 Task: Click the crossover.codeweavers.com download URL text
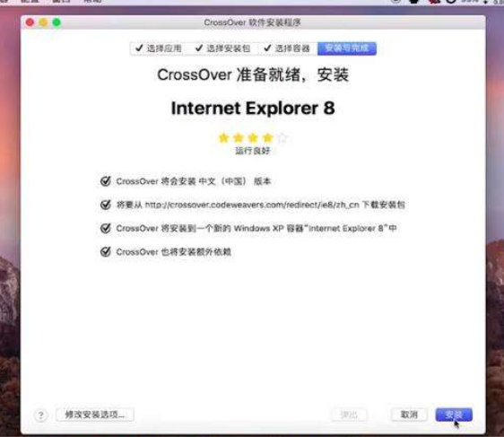pos(252,205)
